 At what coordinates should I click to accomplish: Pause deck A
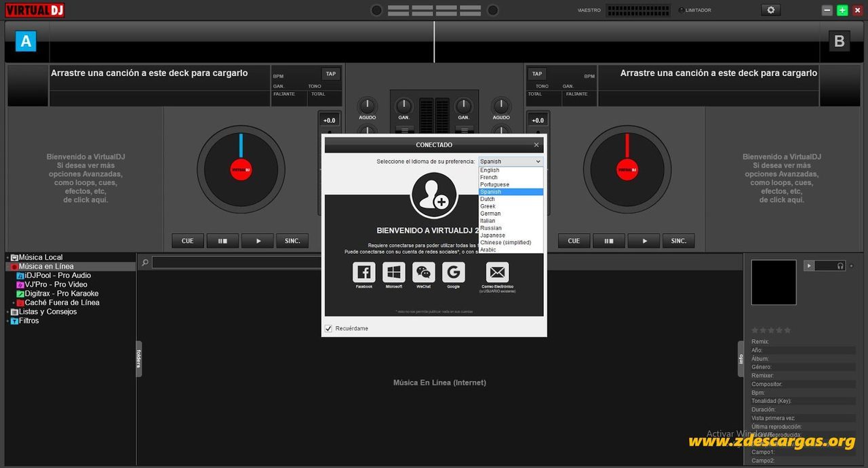click(x=222, y=241)
